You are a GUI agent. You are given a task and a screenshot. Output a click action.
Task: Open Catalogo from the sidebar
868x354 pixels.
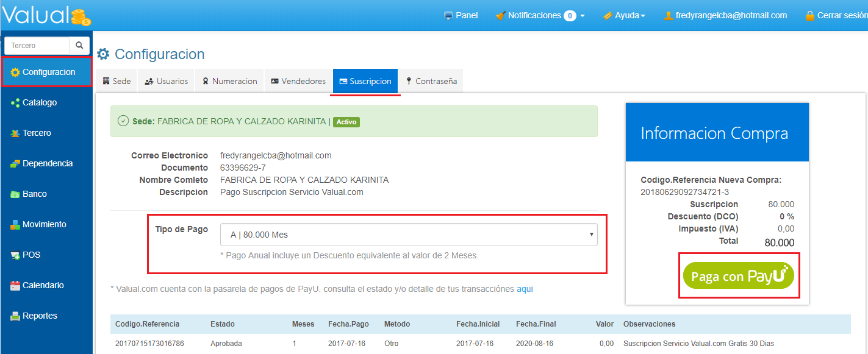click(40, 102)
